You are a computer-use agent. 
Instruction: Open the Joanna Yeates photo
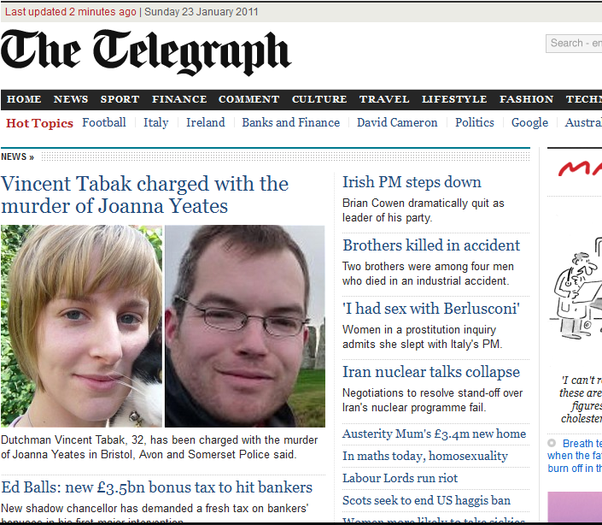coord(81,326)
